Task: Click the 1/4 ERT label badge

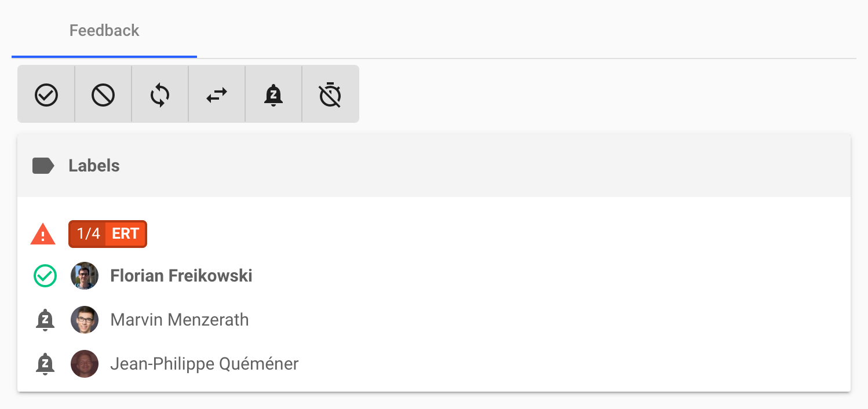Action: [x=108, y=234]
